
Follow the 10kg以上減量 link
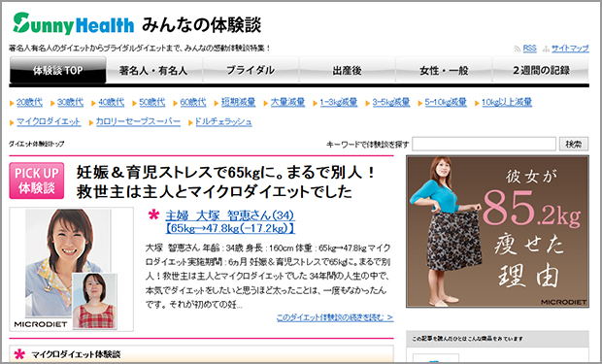click(x=507, y=102)
